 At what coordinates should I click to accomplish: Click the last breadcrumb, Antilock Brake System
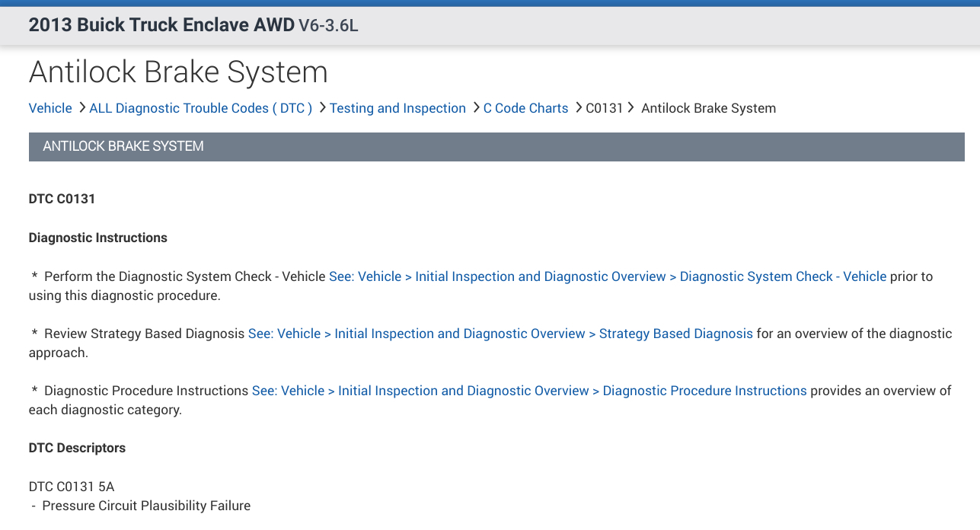coord(708,108)
